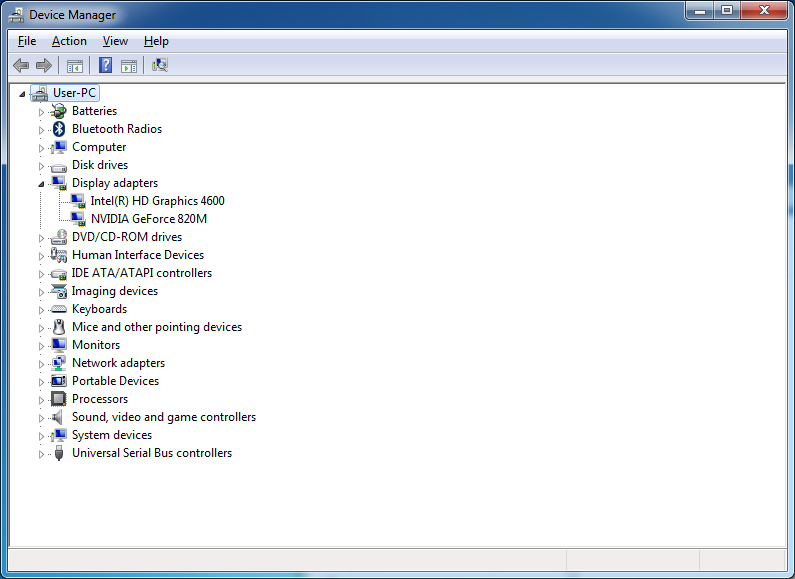Select NVIDIA GeForce 820M device
The image size is (795, 579).
coord(148,219)
